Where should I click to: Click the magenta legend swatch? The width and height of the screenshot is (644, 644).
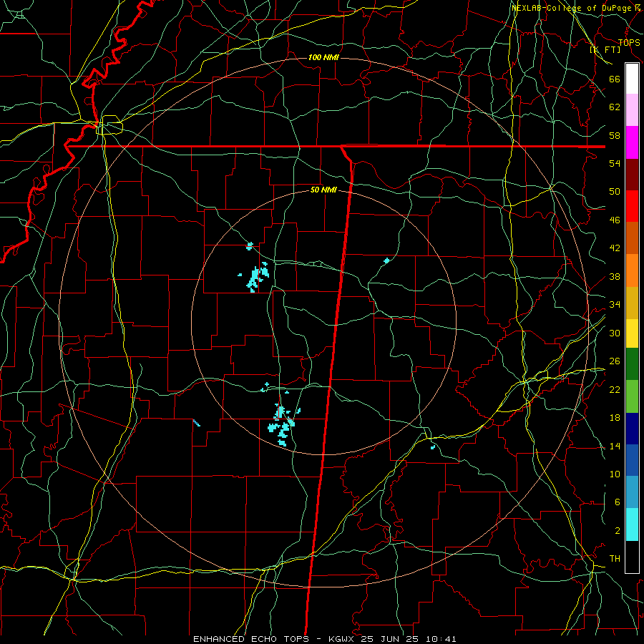pos(632,142)
